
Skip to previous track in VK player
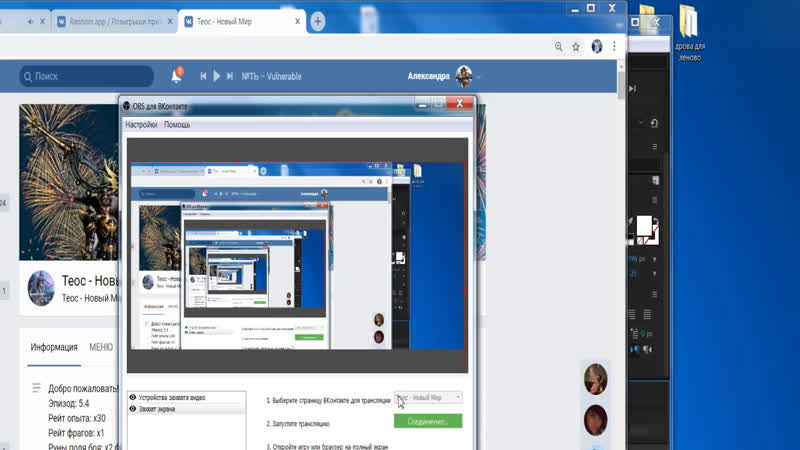point(203,76)
